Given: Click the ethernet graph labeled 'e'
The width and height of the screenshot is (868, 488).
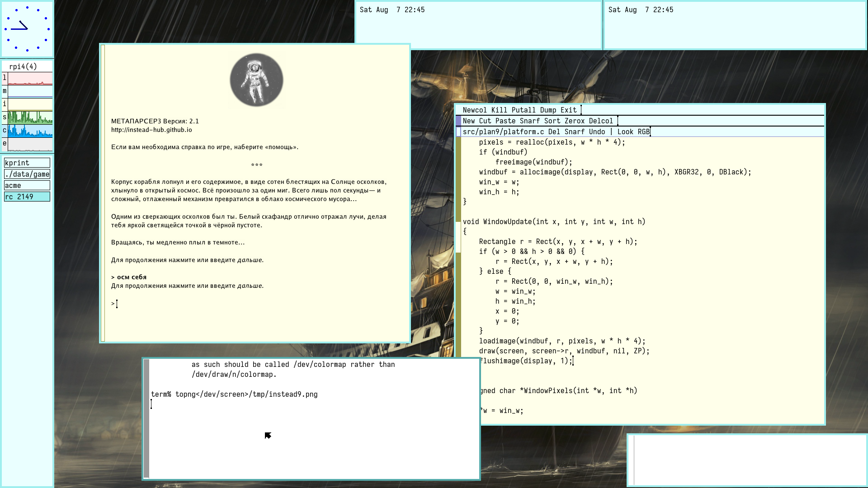Looking at the screenshot, I should [x=30, y=144].
